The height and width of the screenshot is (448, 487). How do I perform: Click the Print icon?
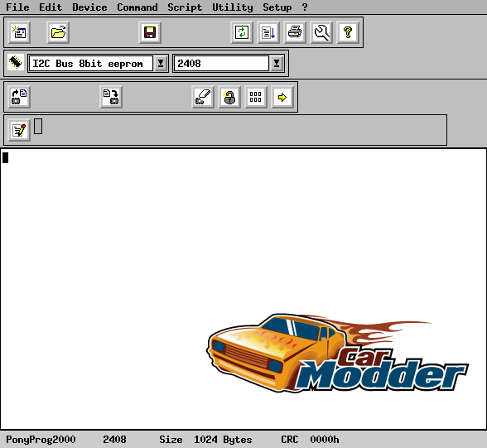click(295, 32)
